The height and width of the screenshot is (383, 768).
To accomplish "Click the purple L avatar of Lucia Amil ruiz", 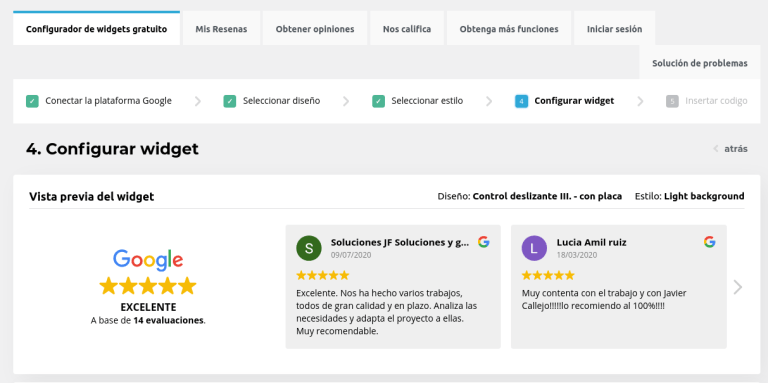I will pyautogui.click(x=534, y=248).
